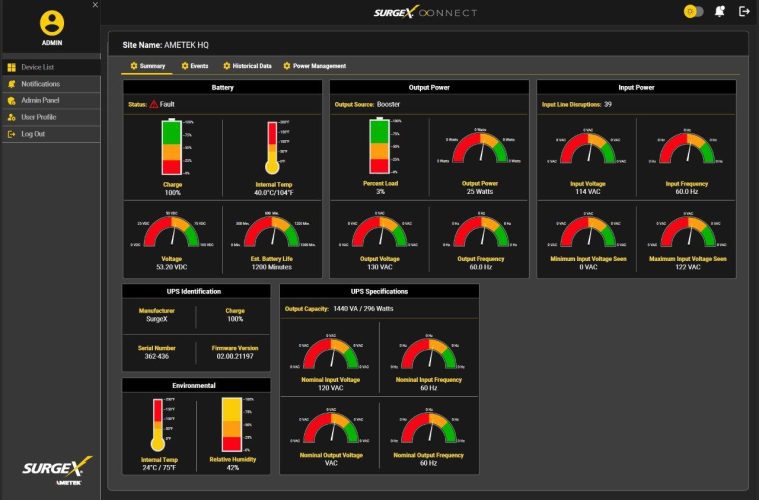
Task: Click the Log Out arrow icon in sidebar
Action: pos(12,134)
